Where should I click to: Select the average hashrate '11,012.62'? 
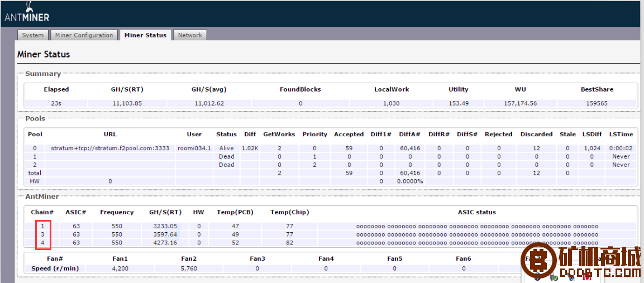tap(209, 103)
